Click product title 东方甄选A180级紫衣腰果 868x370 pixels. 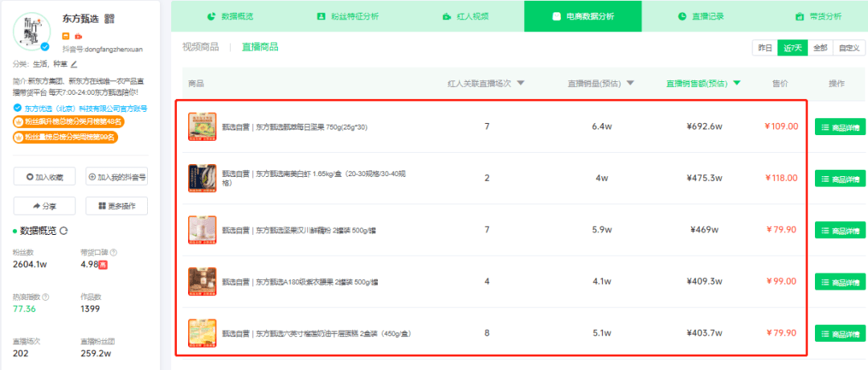click(300, 282)
